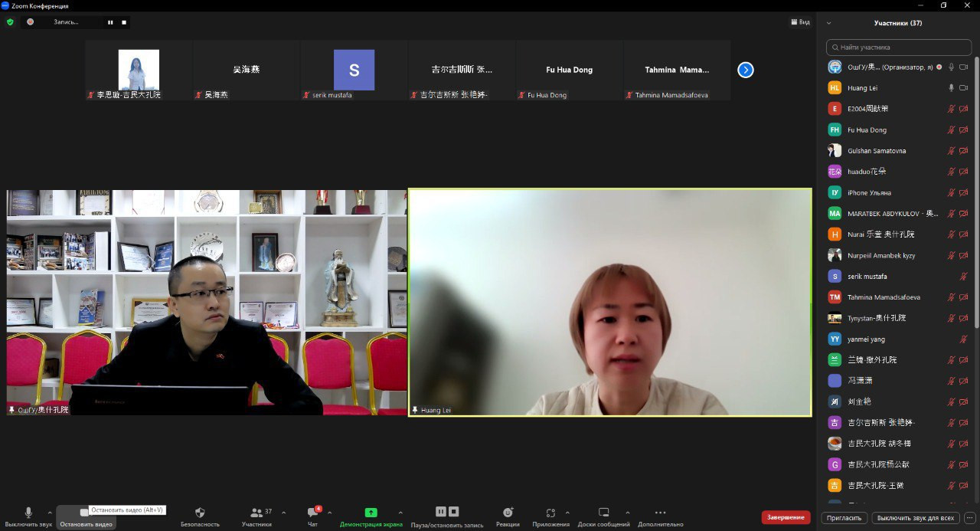Screen dimensions: 980x531
Task: Pause recording in the top recording bar
Action: 110,22
